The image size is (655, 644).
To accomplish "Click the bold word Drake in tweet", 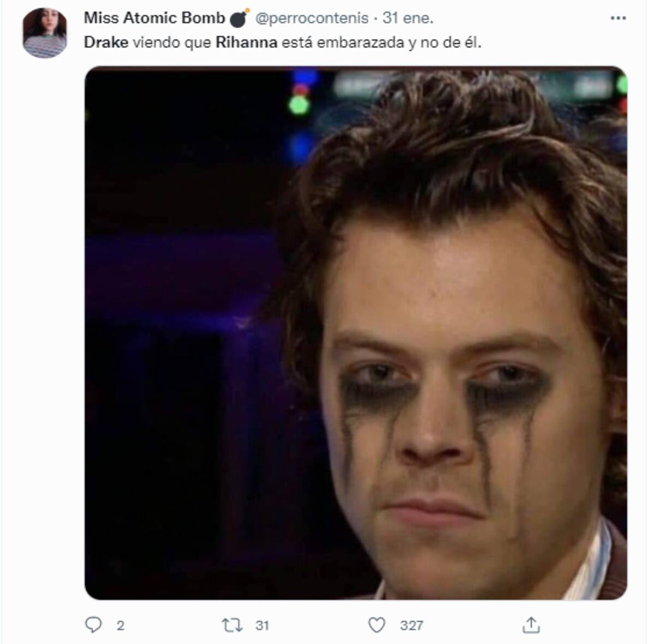I will tap(106, 43).
